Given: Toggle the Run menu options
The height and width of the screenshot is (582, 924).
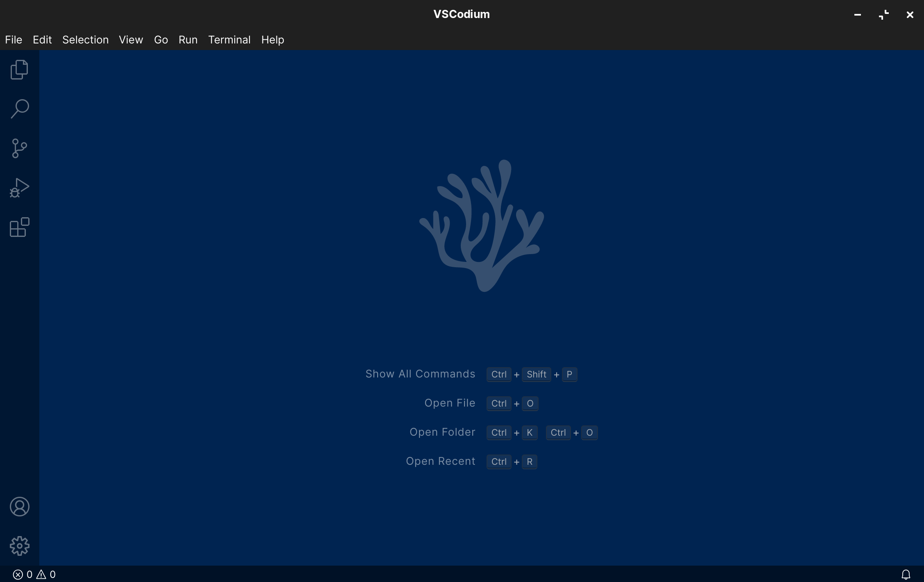Looking at the screenshot, I should coord(188,40).
